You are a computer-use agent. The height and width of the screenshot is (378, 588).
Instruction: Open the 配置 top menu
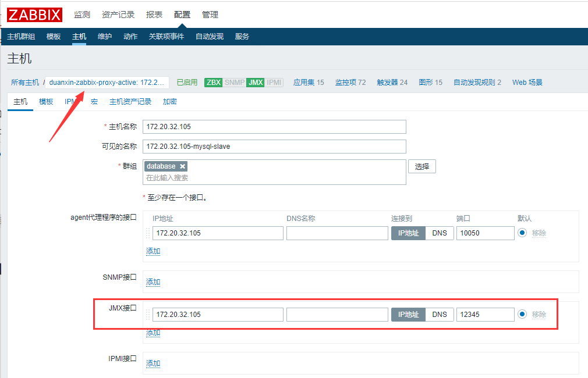182,15
